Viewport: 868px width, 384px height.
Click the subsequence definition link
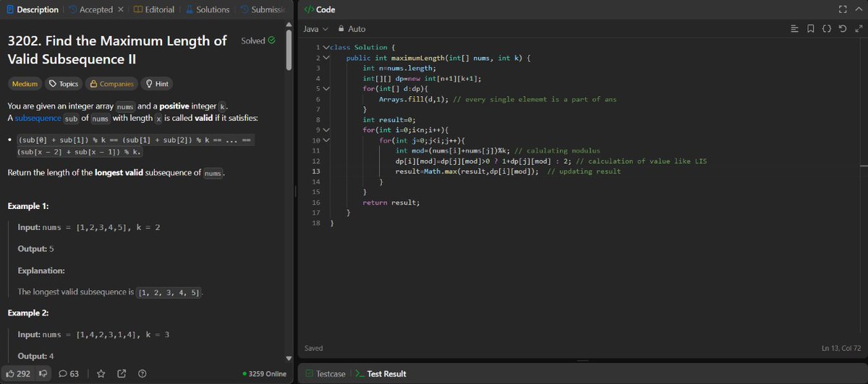tap(38, 118)
